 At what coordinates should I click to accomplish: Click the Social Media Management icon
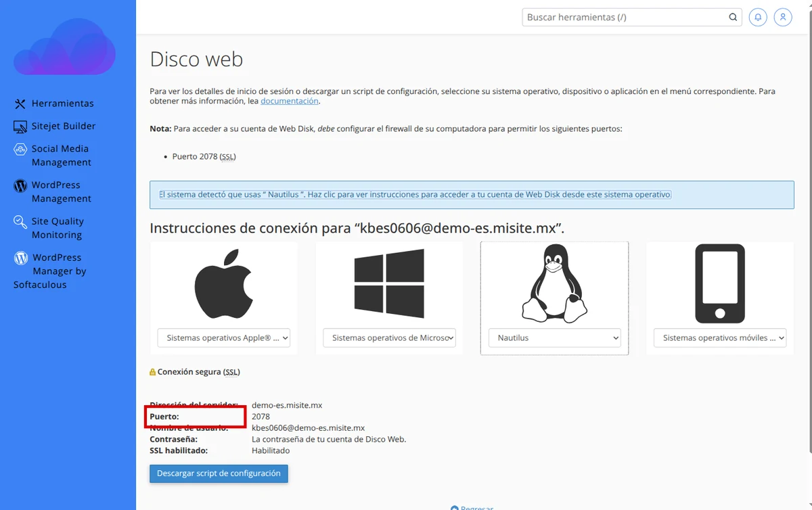[x=20, y=149]
